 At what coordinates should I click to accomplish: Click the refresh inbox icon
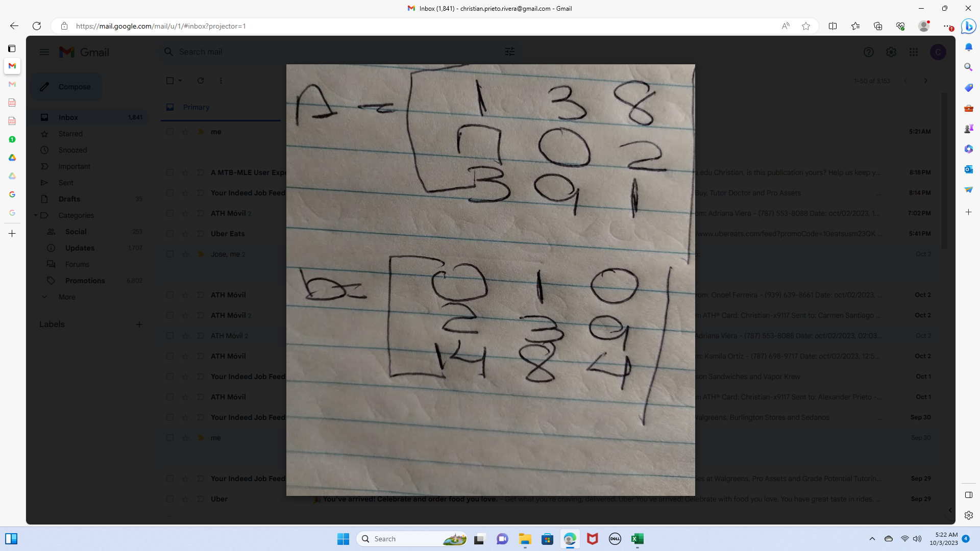[201, 81]
